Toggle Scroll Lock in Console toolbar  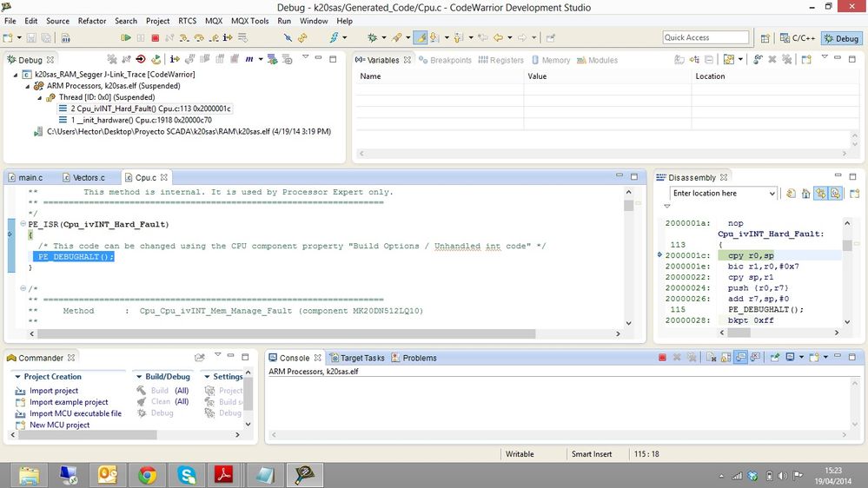point(726,358)
